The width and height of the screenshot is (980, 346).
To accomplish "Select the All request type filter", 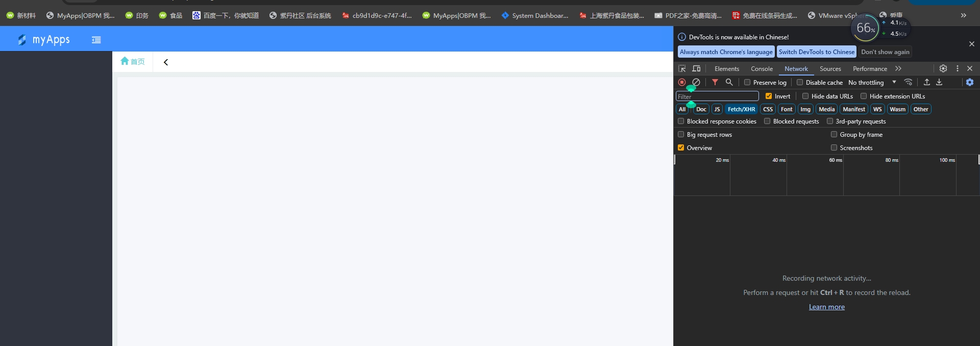I will click(x=682, y=109).
